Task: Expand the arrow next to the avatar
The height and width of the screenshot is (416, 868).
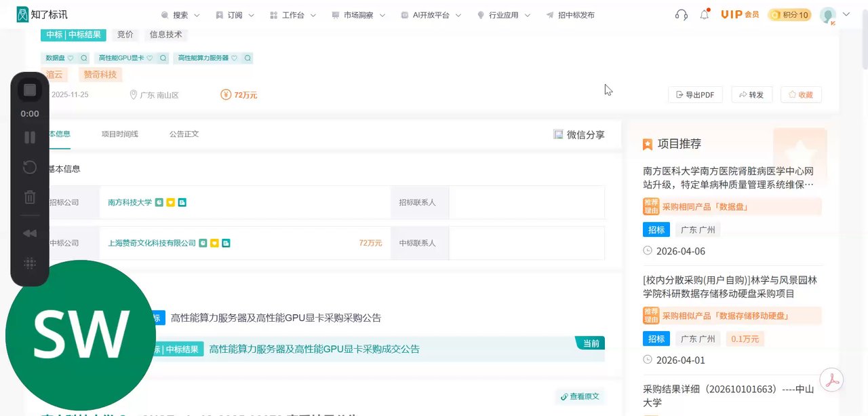Action: coord(846,14)
